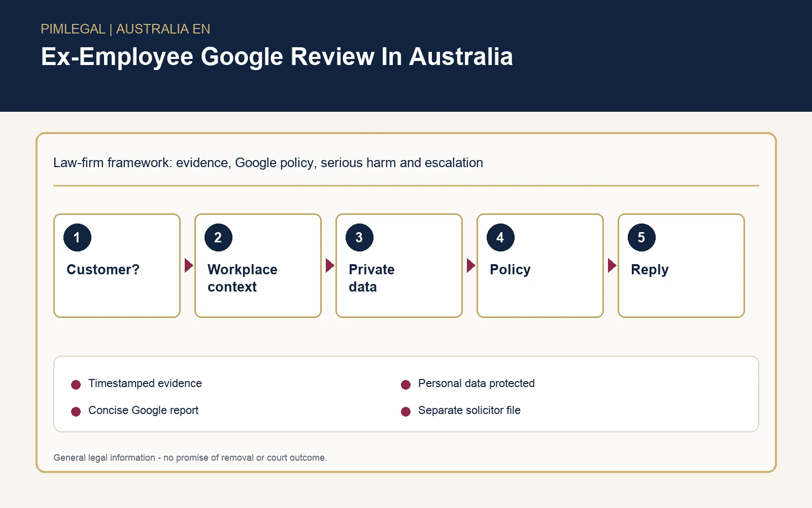Click the bullet beside "Timestamped evidence"

76,385
